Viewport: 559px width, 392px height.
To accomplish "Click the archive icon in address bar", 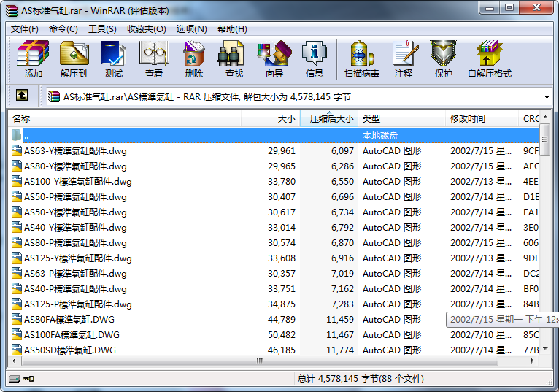I will point(54,96).
